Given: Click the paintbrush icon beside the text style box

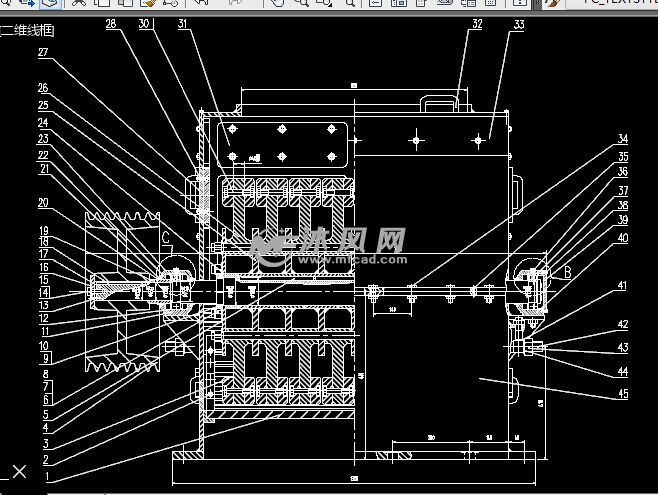Looking at the screenshot, I should pyautogui.click(x=552, y=3).
